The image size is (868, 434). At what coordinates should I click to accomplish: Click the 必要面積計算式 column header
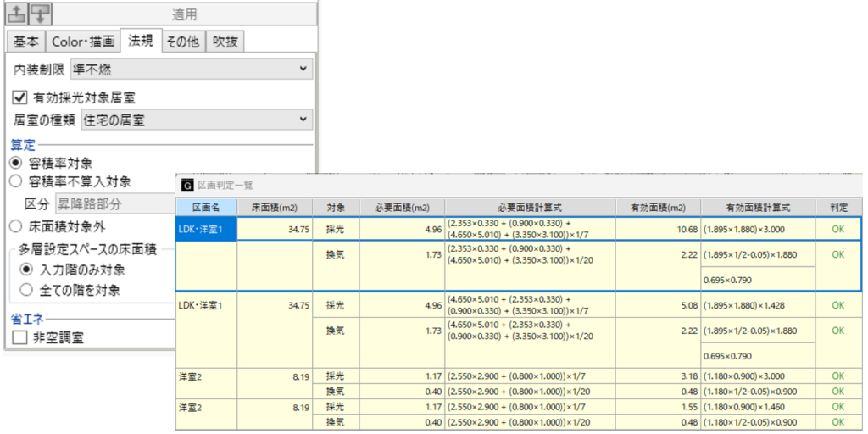point(530,207)
